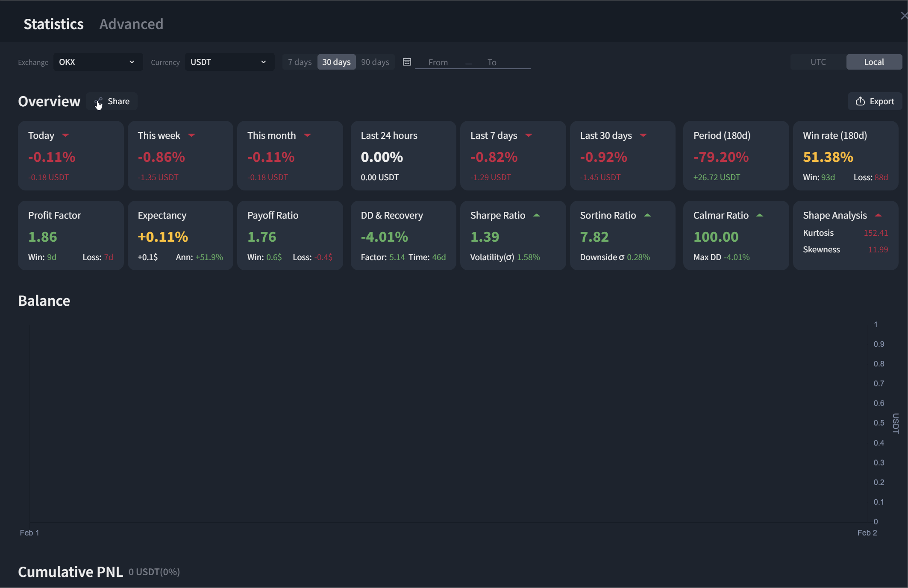Select the 7 days range

coord(300,62)
